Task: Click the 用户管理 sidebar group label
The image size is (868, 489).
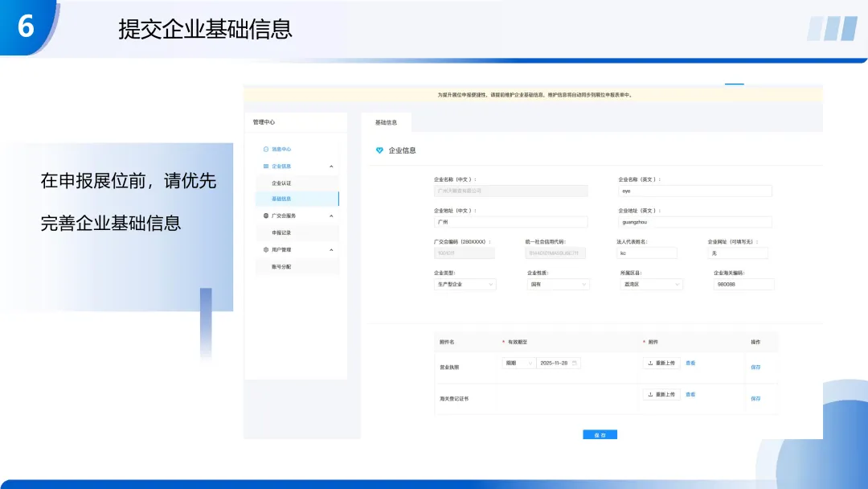Action: 281,250
